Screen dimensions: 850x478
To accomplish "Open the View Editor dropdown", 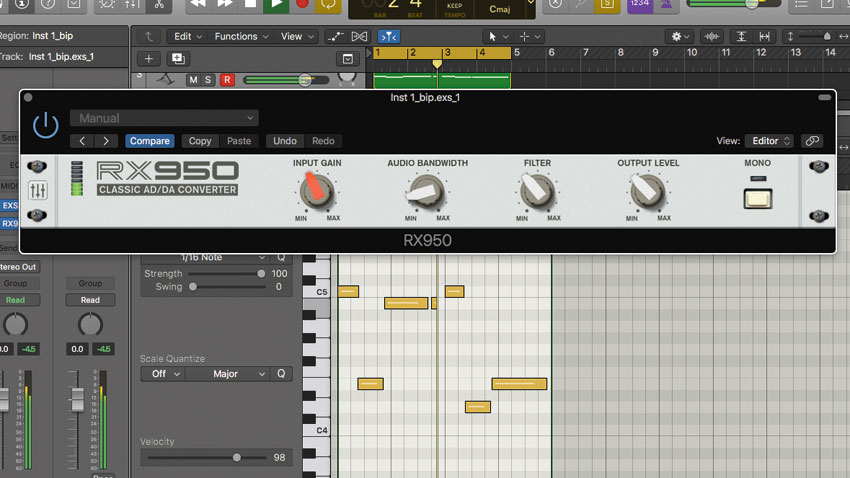I will click(x=770, y=141).
